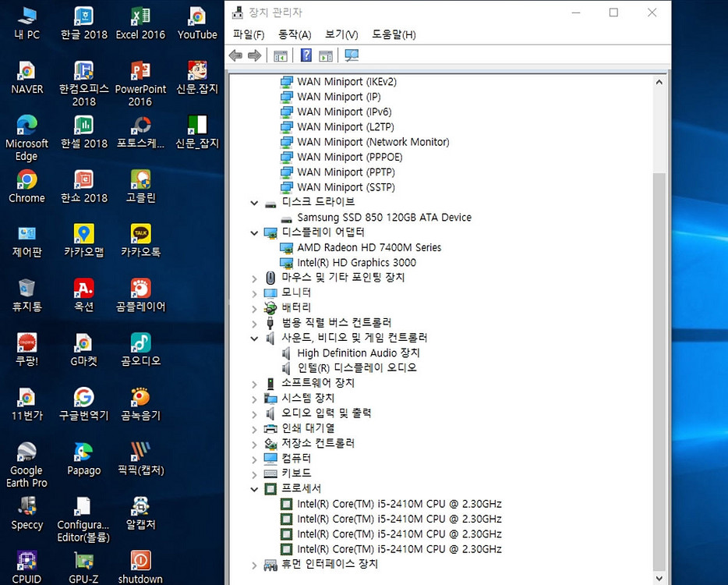Select the 카카오맵 desktop icon
The image size is (728, 585).
coord(84,241)
